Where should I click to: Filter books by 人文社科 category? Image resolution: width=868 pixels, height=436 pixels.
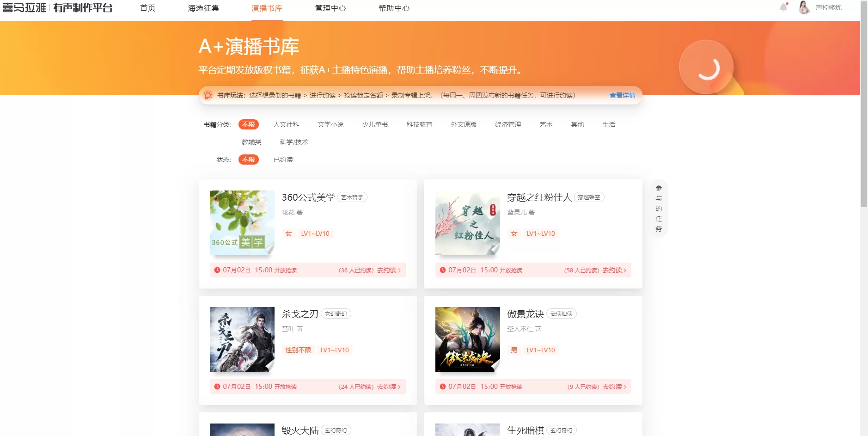[287, 124]
